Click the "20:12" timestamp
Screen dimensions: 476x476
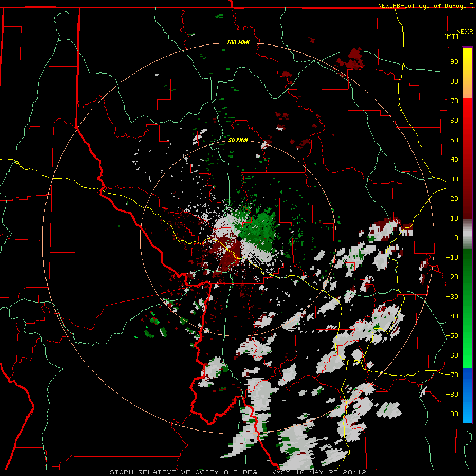pos(355,472)
